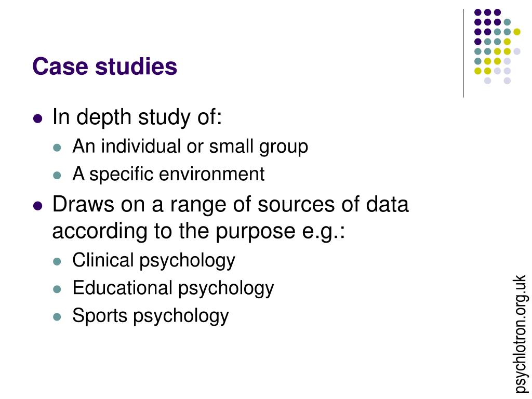Click the purple bullet before In depth study

click(37, 118)
